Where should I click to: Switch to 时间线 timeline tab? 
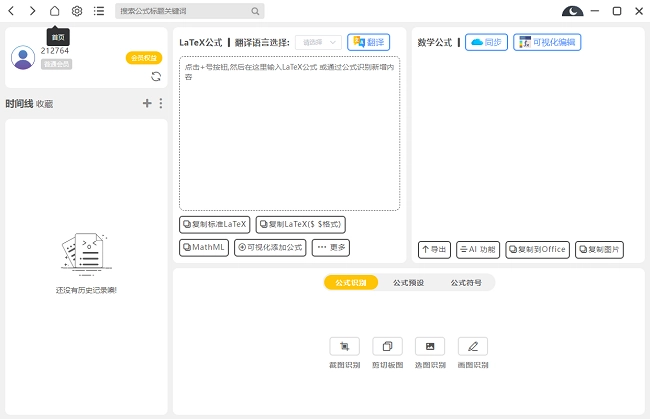[x=19, y=104]
